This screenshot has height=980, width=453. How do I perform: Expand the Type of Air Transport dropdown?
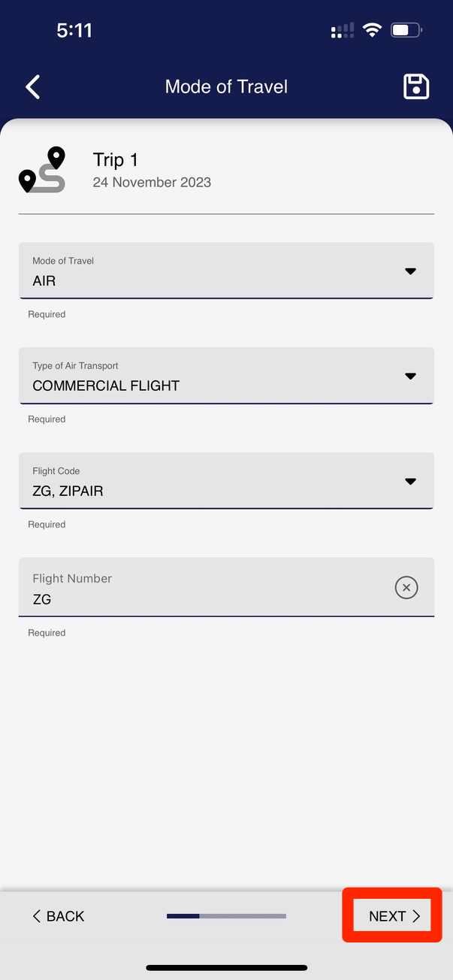(x=226, y=376)
